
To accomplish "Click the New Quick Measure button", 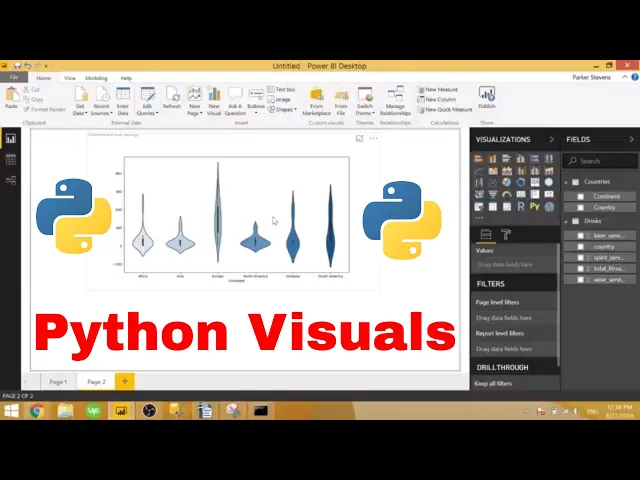I will tap(444, 109).
